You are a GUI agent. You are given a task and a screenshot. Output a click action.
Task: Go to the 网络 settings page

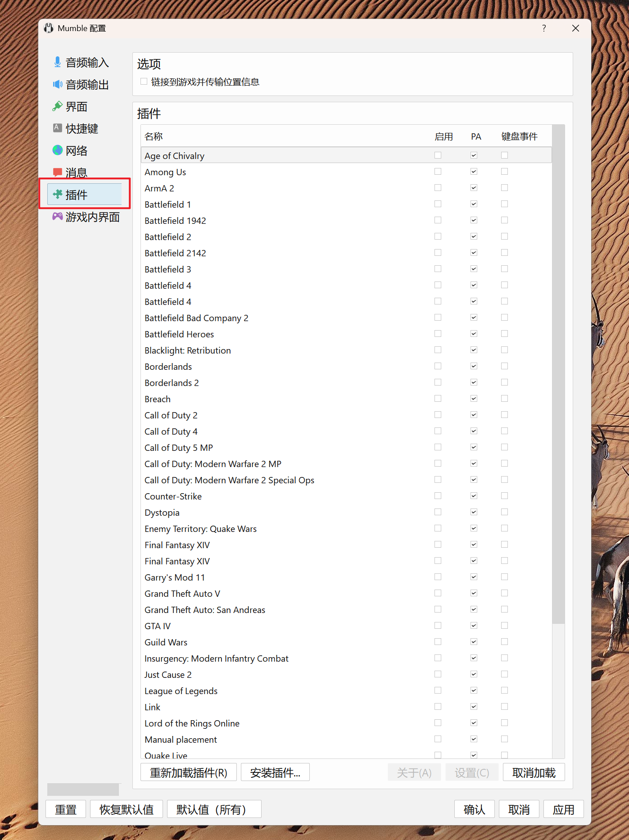84,150
